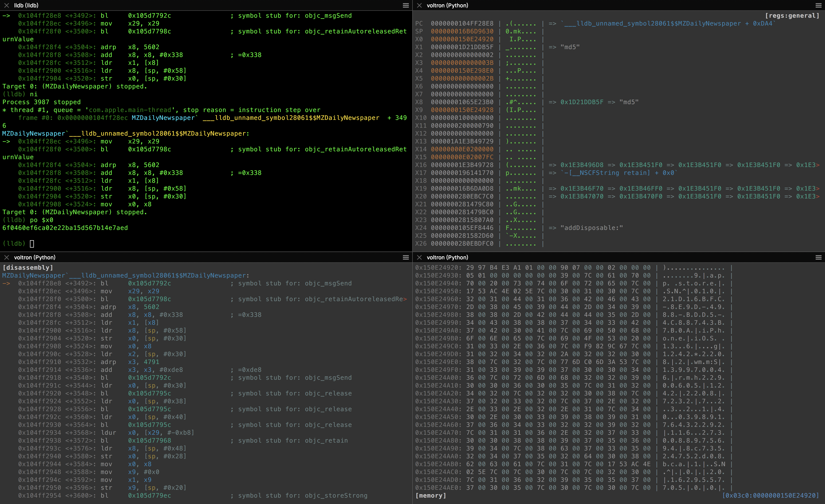Click the [regs:general] header label
825x504 pixels.
pyautogui.click(x=792, y=15)
